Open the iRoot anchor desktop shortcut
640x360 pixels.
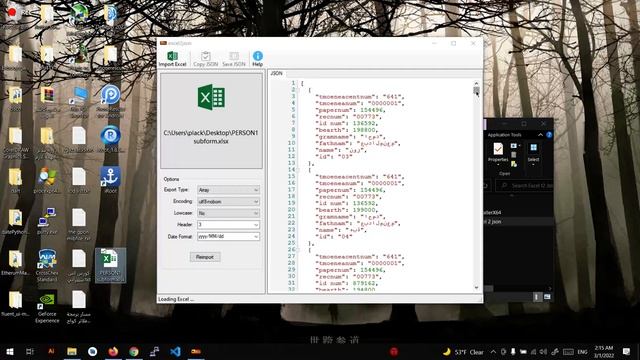(110, 180)
